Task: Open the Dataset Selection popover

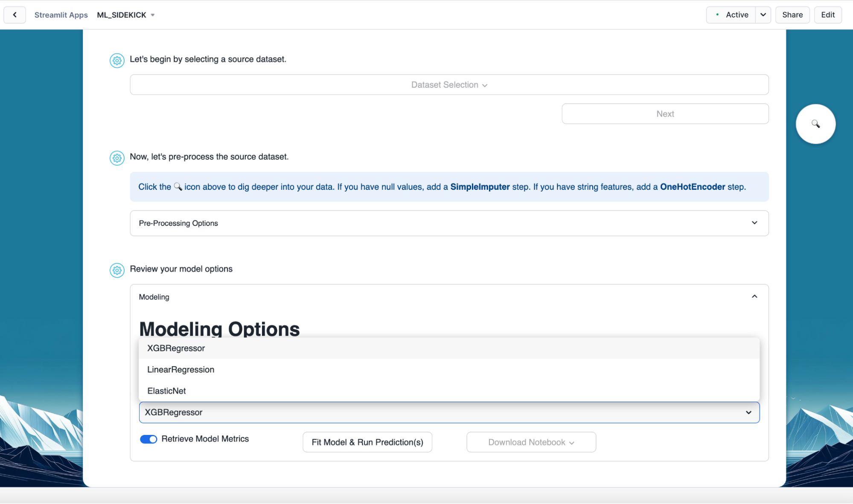Action: pyautogui.click(x=449, y=85)
